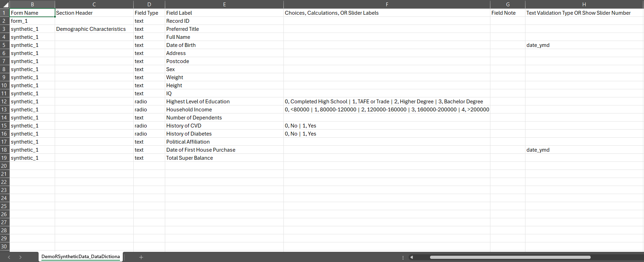This screenshot has width=644, height=262.
Task: Select column F header
Action: [x=387, y=5]
